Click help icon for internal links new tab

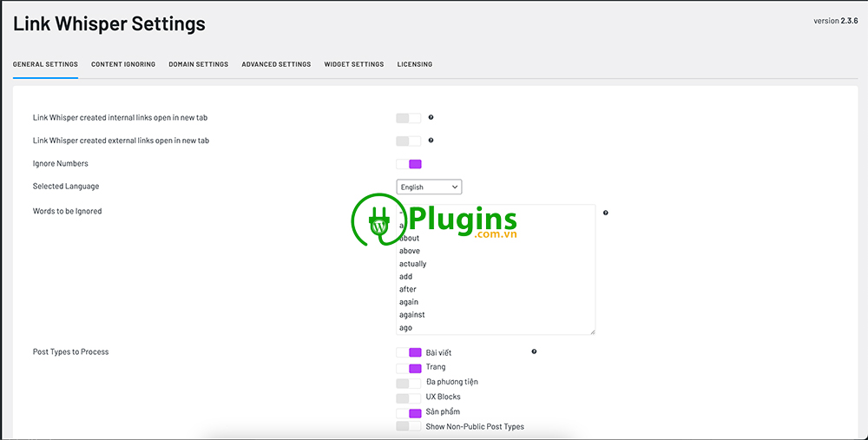coord(431,117)
